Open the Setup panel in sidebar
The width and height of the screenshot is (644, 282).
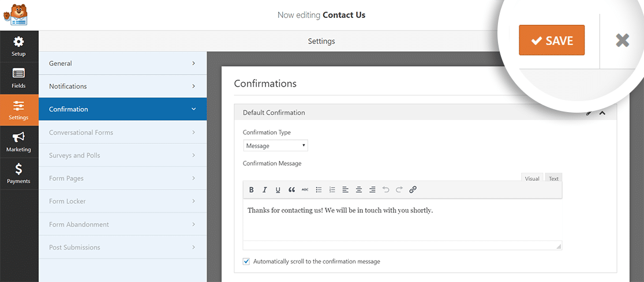coord(19,46)
